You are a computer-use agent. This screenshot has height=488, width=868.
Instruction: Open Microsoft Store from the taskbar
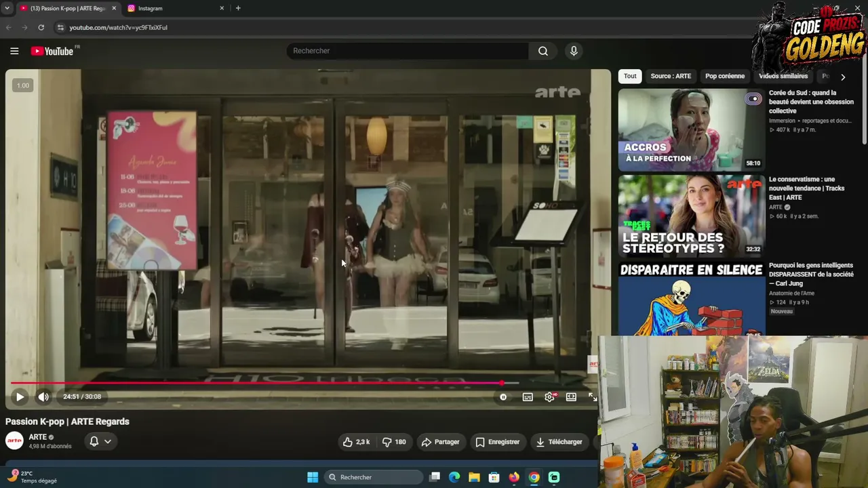click(494, 477)
